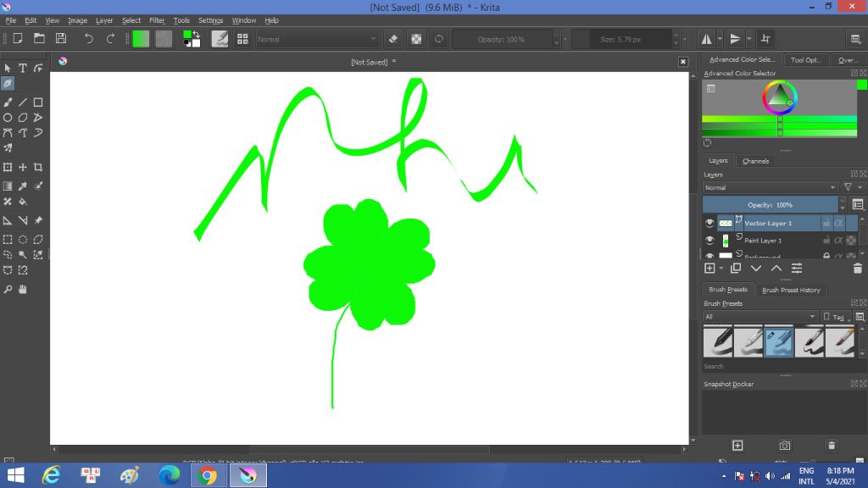Select the Rectangle tool
The width and height of the screenshot is (868, 488).
[38, 103]
